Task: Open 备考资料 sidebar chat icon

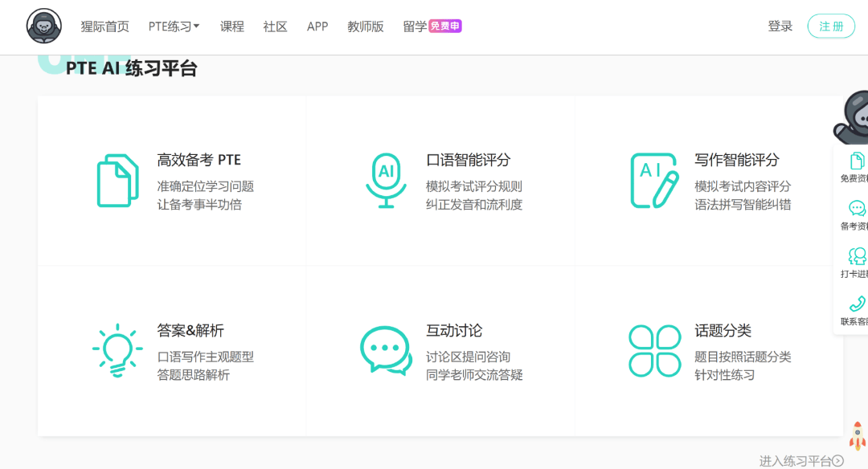Action: [x=857, y=209]
